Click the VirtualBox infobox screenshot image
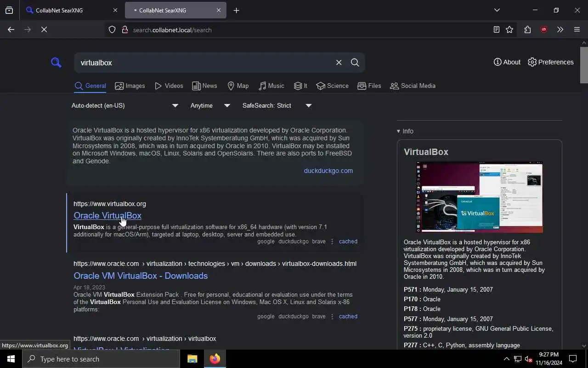 [x=479, y=197]
